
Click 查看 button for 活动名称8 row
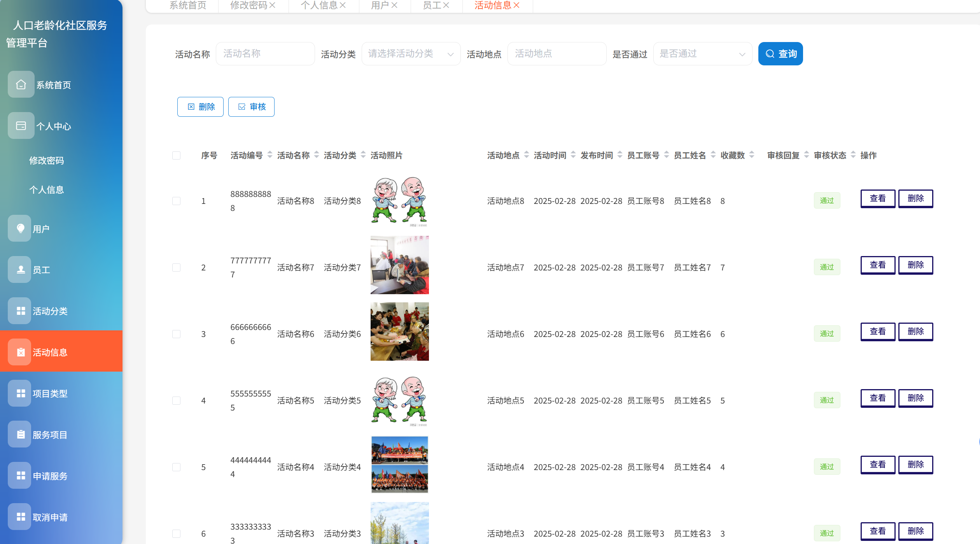tap(877, 199)
